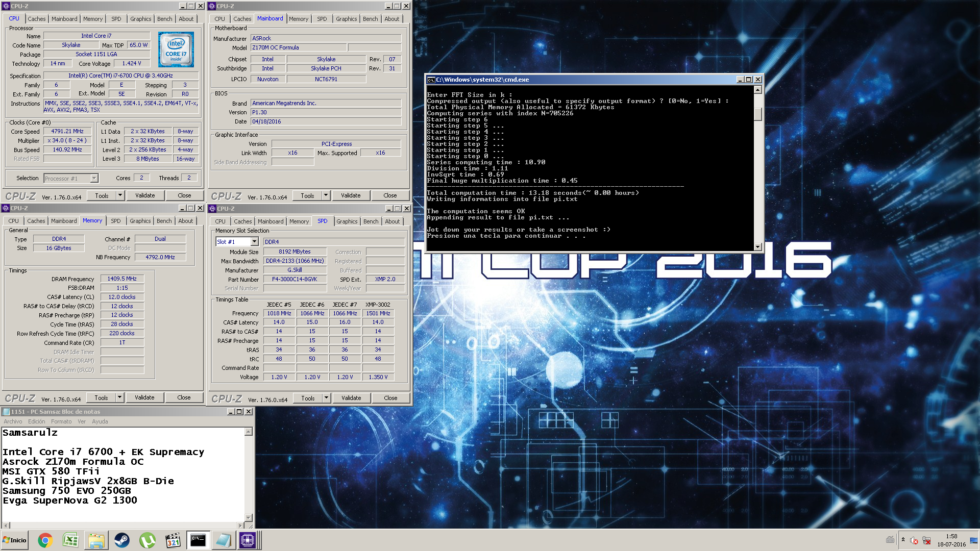This screenshot has width=980, height=551.
Task: Click the cmd.exe vertical scrollbar thumb
Action: coord(758,114)
